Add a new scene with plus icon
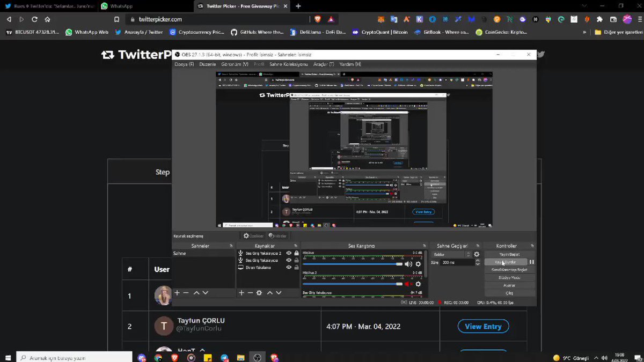 pyautogui.click(x=177, y=293)
